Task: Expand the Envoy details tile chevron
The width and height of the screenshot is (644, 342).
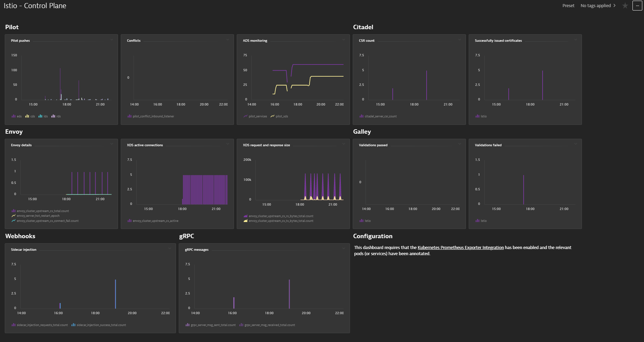Action: (112, 144)
